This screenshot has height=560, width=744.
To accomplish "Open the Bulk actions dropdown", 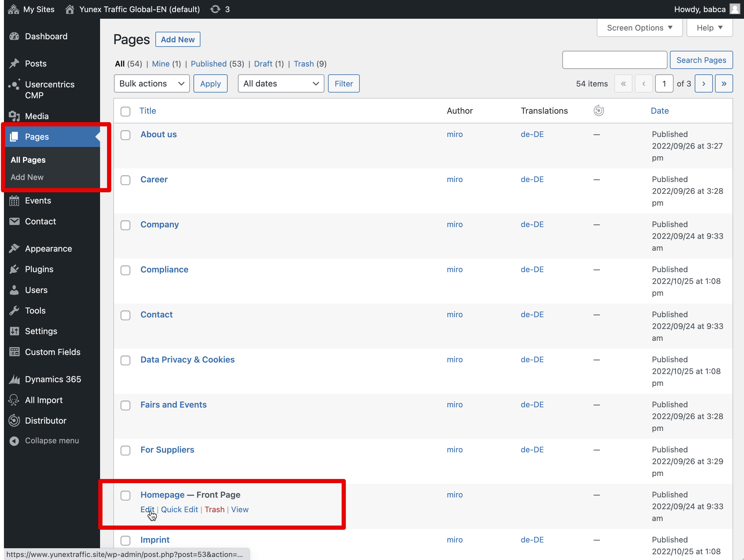I will pos(152,83).
